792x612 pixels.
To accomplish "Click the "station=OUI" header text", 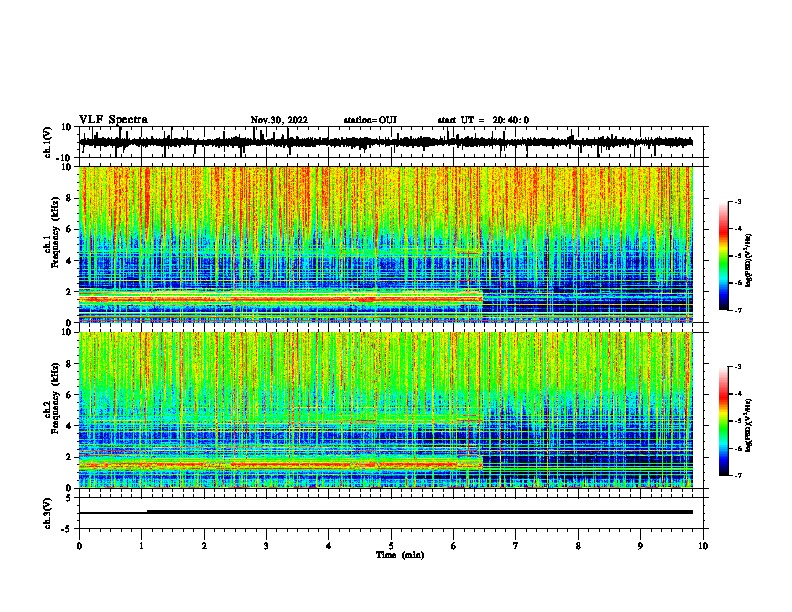I will click(370, 120).
